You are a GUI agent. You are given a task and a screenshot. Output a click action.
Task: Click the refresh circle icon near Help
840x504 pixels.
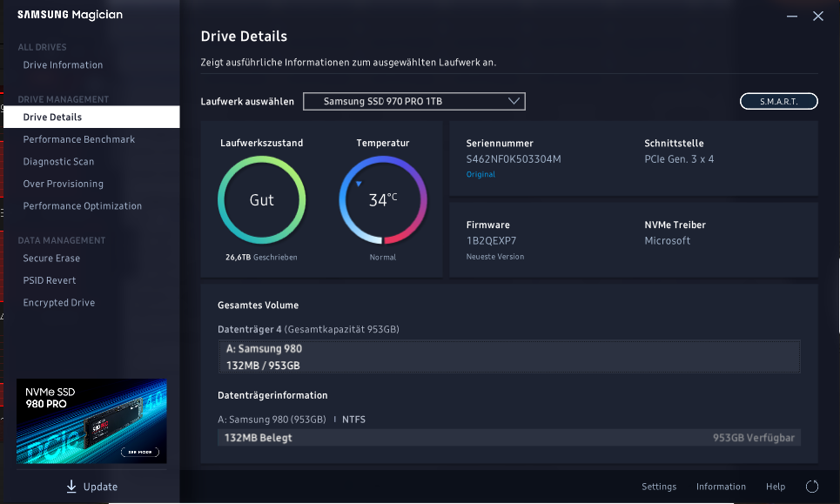812,487
